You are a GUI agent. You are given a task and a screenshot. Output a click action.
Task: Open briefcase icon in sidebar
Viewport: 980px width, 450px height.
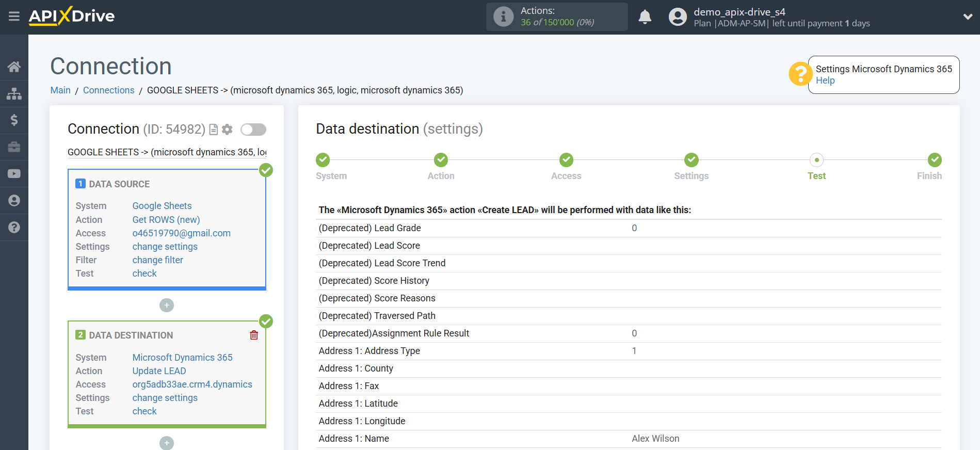click(14, 147)
